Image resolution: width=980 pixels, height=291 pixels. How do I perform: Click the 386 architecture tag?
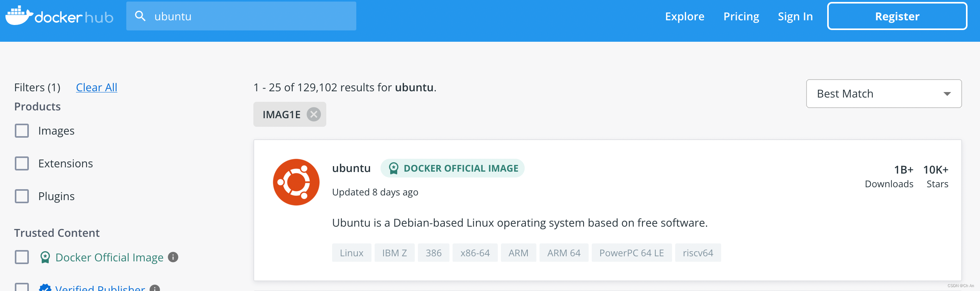coord(433,253)
